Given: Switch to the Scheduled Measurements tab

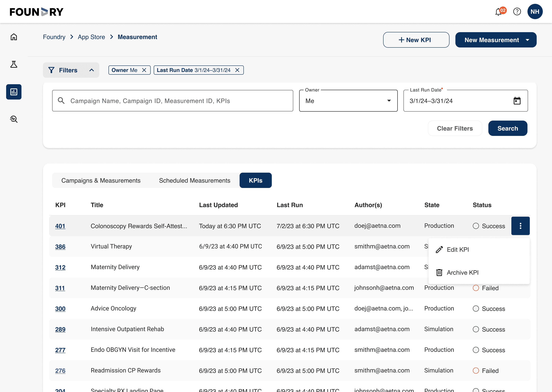Looking at the screenshot, I should (195, 180).
